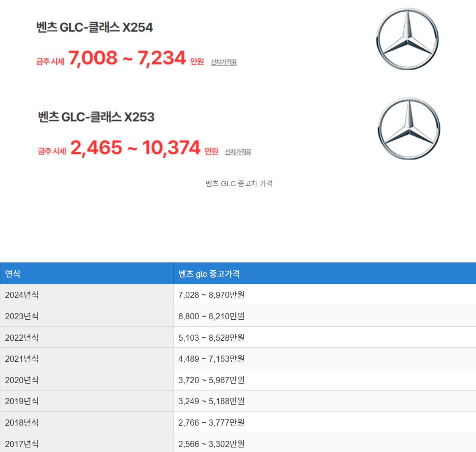Select the 2024년식 row label
Image resolution: width=476 pixels, height=452 pixels.
pos(22,295)
